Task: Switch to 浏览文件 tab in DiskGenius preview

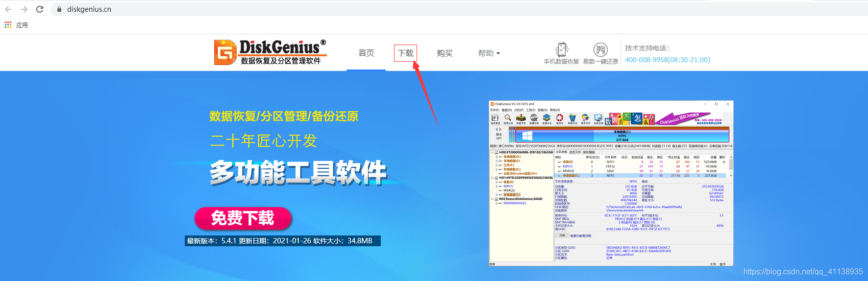Action: pos(575,152)
